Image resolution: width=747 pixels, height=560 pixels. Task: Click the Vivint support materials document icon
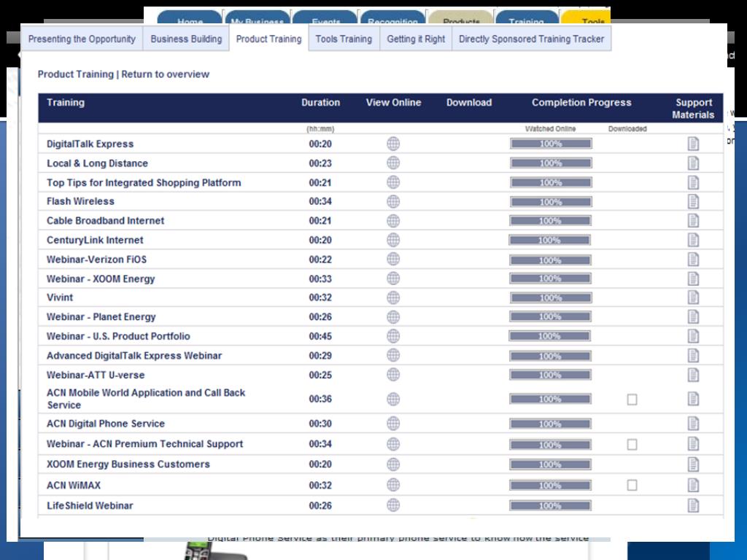coord(693,297)
